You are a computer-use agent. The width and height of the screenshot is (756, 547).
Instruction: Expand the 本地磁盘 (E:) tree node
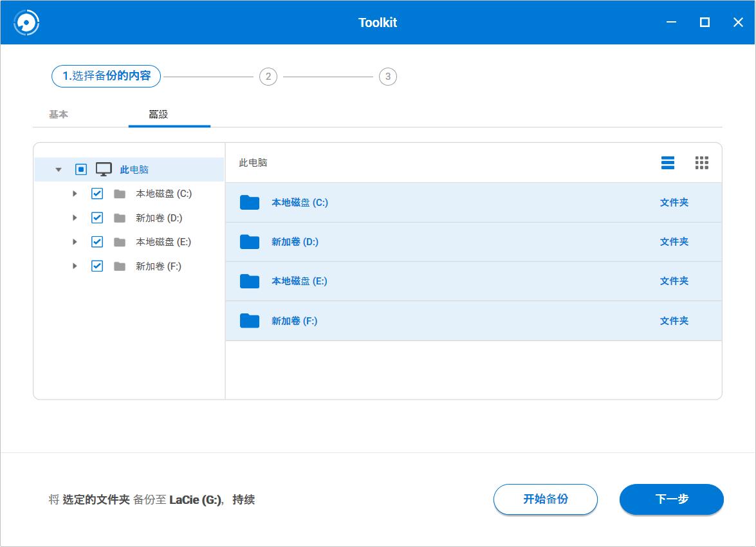(x=75, y=242)
